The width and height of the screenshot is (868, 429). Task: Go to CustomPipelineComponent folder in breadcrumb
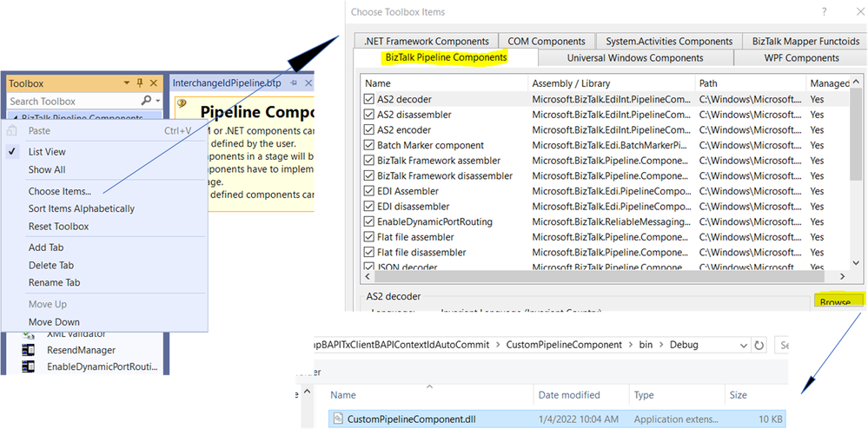[x=564, y=344]
